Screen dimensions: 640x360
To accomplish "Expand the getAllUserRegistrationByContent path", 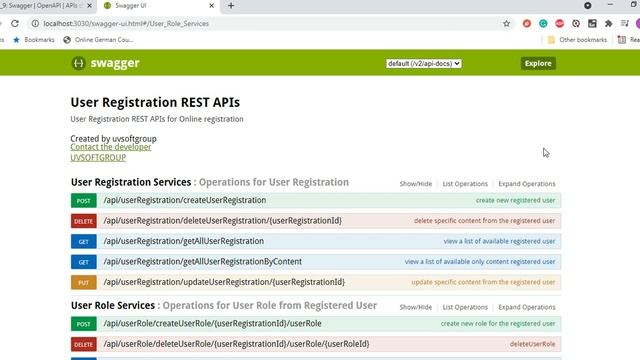I will point(202,262).
